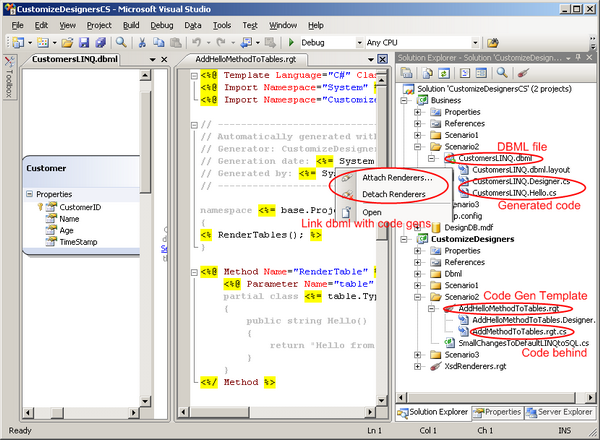Screen dimensions: 600x440
Task: Expand the XsdRenderers.rgt node
Action: (x=417, y=366)
